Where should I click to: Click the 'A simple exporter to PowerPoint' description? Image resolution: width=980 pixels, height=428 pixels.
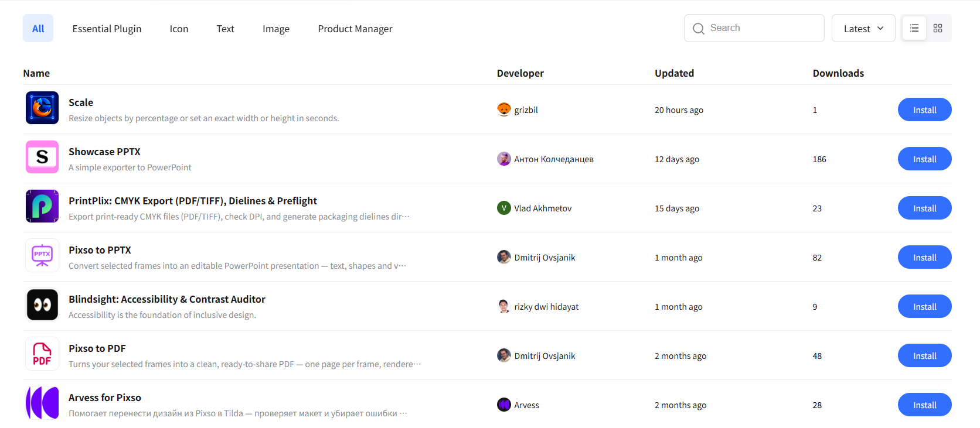click(130, 167)
